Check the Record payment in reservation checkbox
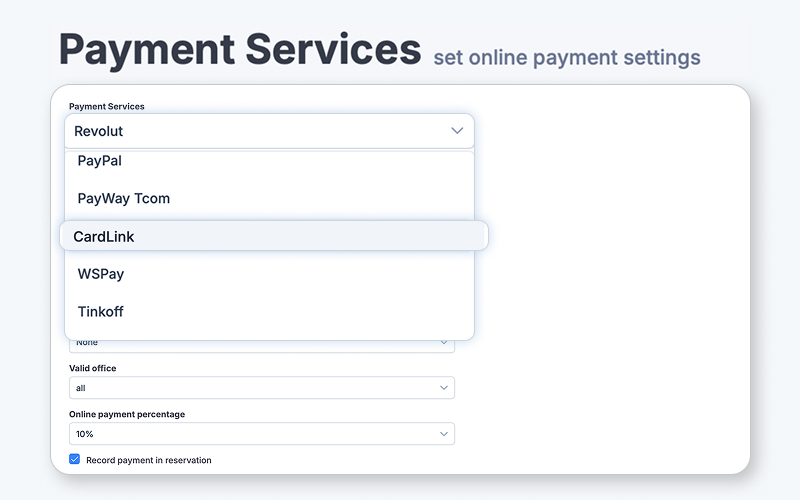This screenshot has height=500, width=800. (75, 460)
